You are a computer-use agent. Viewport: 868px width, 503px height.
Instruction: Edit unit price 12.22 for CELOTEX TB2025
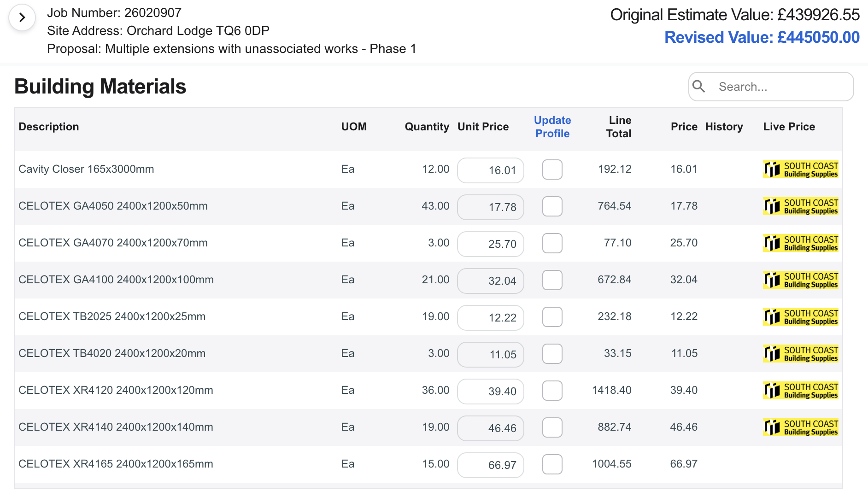coord(491,318)
